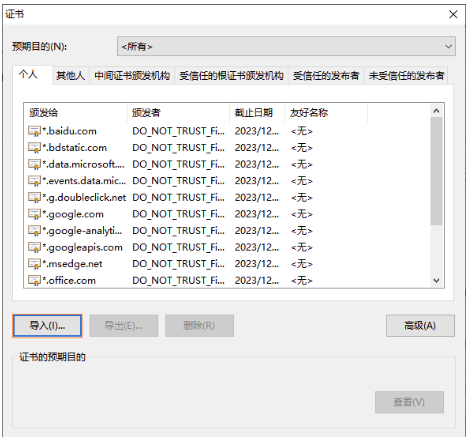
Task: Select the *.bdstatic.com certificate name
Action: (74, 148)
